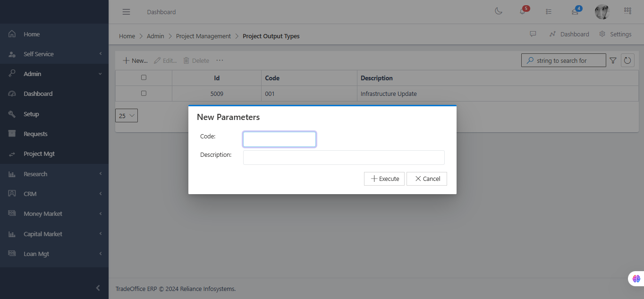Cancel the New Parameters dialog

[427, 179]
